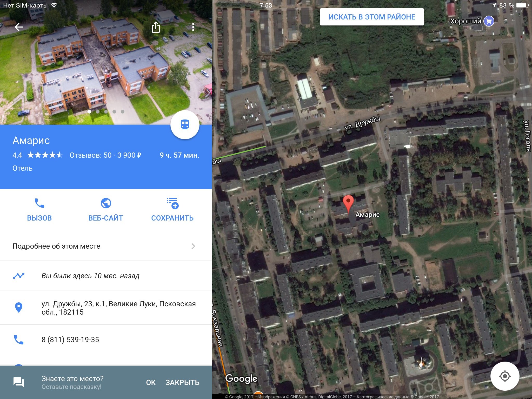Confirm the tip prompt with ОК
This screenshot has height=399, width=532.
(151, 382)
